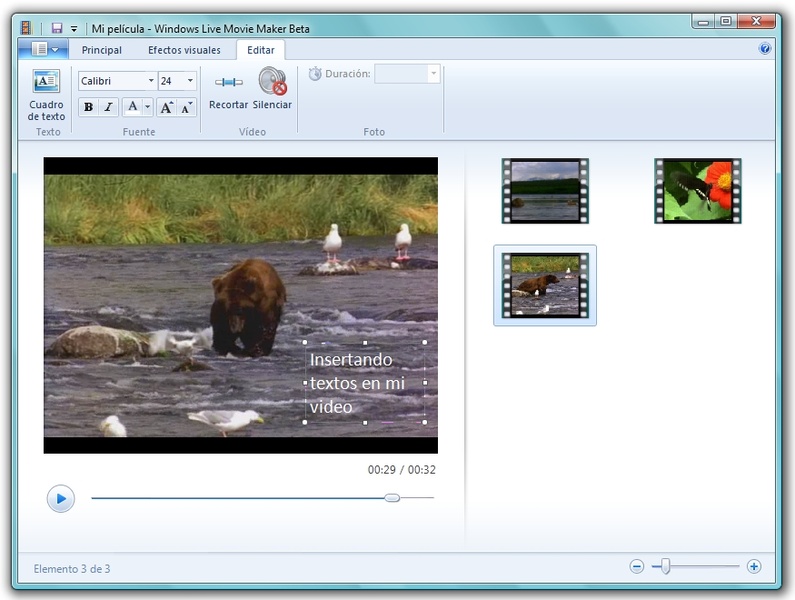Select the butterfly and flower clip thumbnail

[697, 190]
